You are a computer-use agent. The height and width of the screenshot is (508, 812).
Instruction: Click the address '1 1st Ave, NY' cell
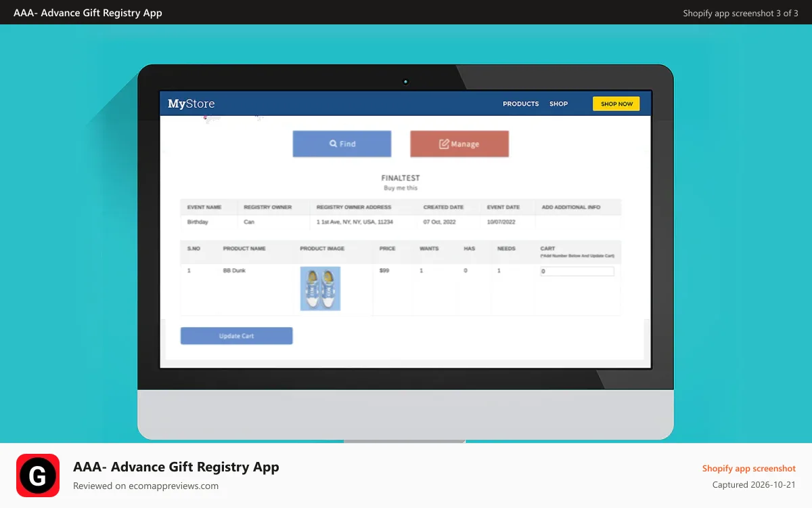[355, 222]
